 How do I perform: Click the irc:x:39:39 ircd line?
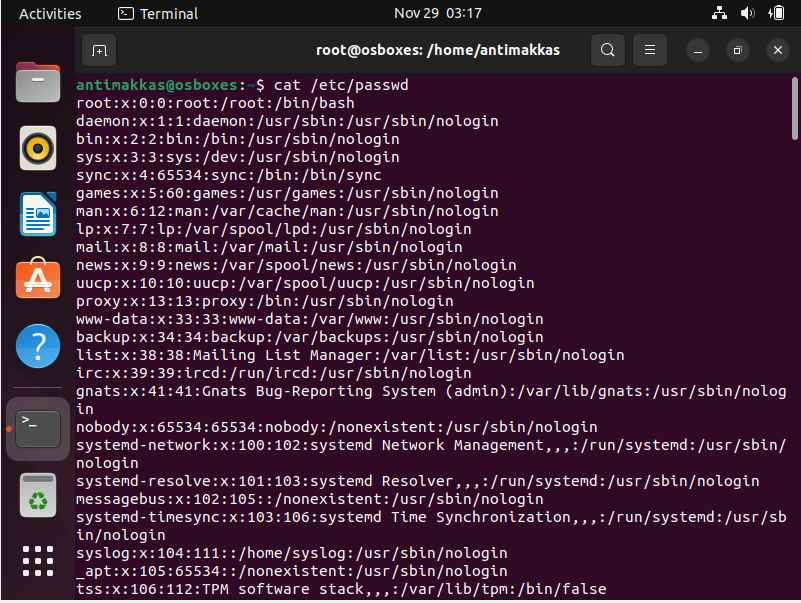point(273,373)
